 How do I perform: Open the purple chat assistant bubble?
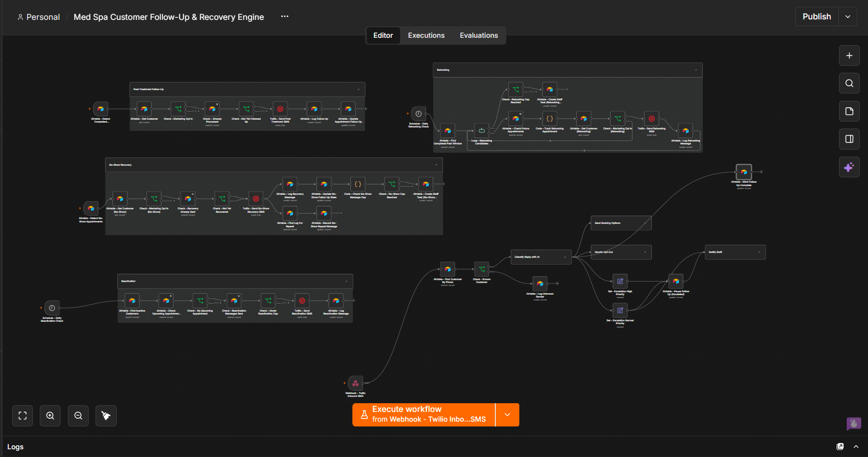tap(854, 424)
